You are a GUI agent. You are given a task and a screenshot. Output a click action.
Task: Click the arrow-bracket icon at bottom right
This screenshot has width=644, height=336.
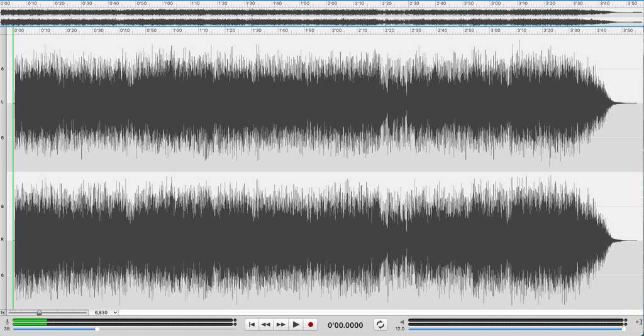pyautogui.click(x=639, y=322)
